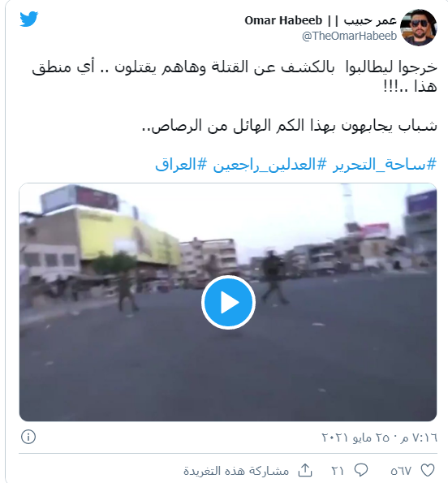Click مشاركة هذه التغريدة share text
Viewport: 448px width, 483px height.
236,471
